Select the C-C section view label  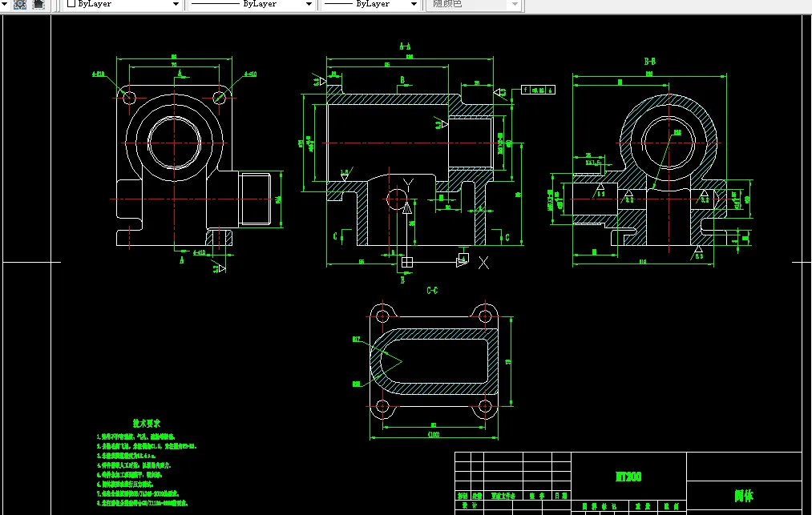pos(432,291)
